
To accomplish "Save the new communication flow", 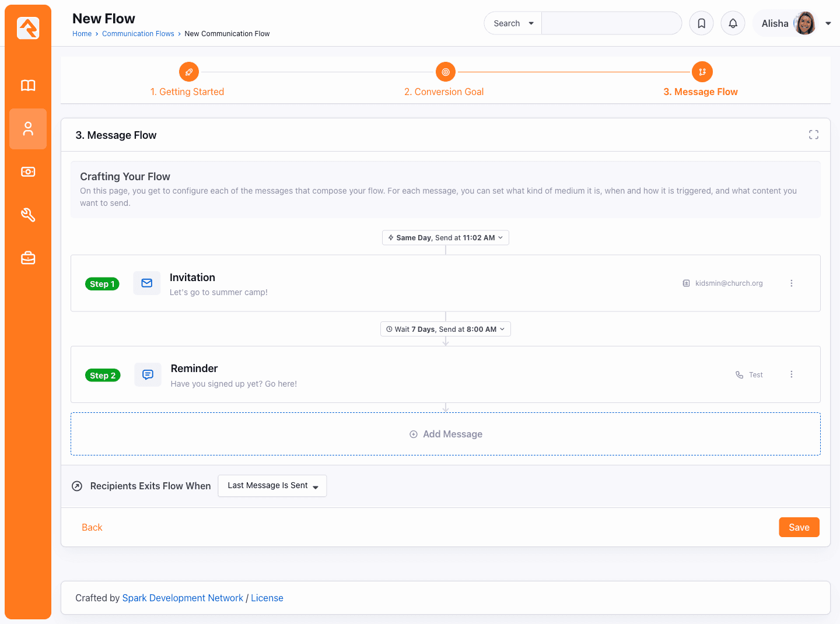I will (x=799, y=527).
